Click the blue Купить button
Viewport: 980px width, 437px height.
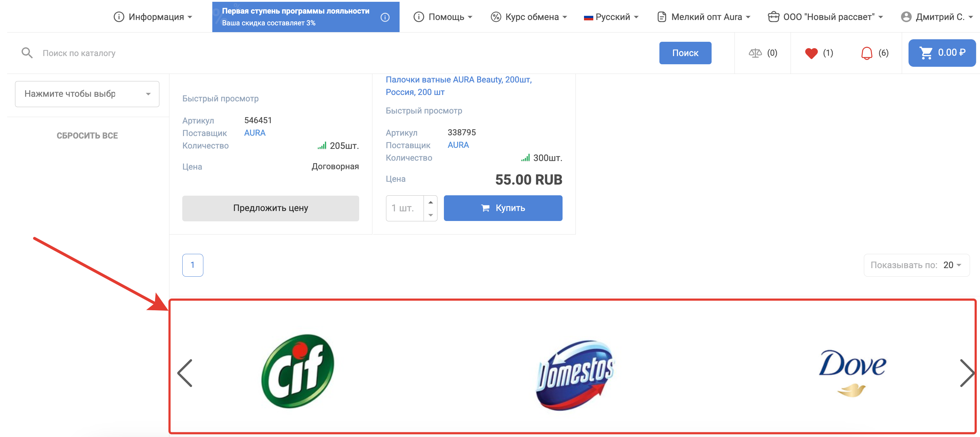click(503, 208)
